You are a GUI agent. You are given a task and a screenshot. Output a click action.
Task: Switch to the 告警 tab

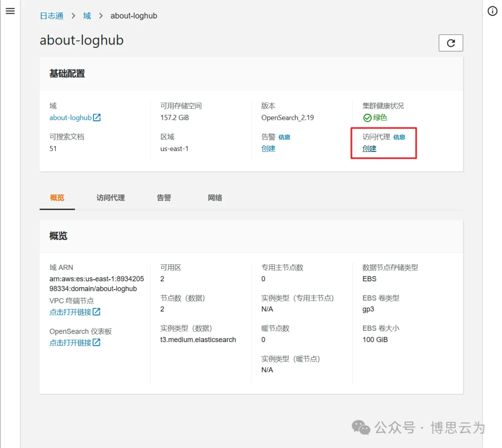click(164, 198)
